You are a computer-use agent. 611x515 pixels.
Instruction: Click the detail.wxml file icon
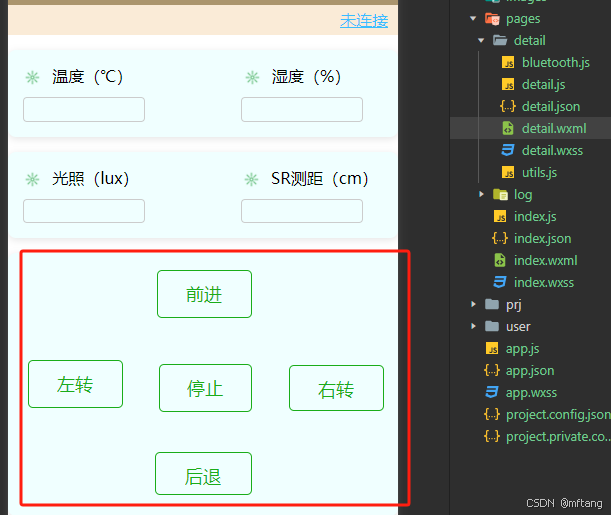click(x=508, y=128)
